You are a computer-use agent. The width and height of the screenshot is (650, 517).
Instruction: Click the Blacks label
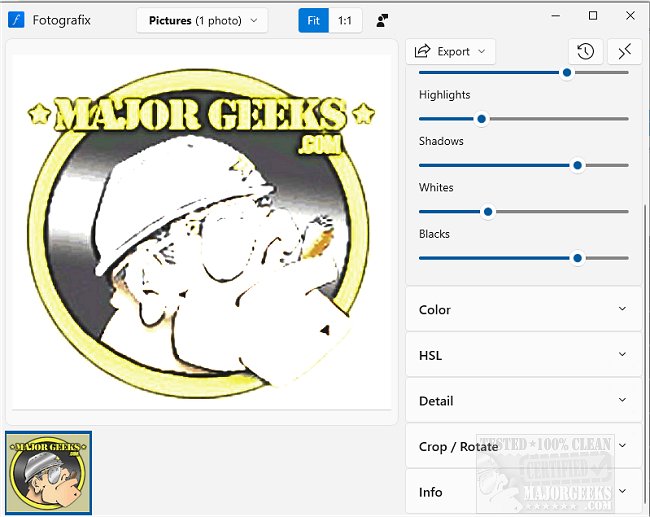click(x=434, y=234)
